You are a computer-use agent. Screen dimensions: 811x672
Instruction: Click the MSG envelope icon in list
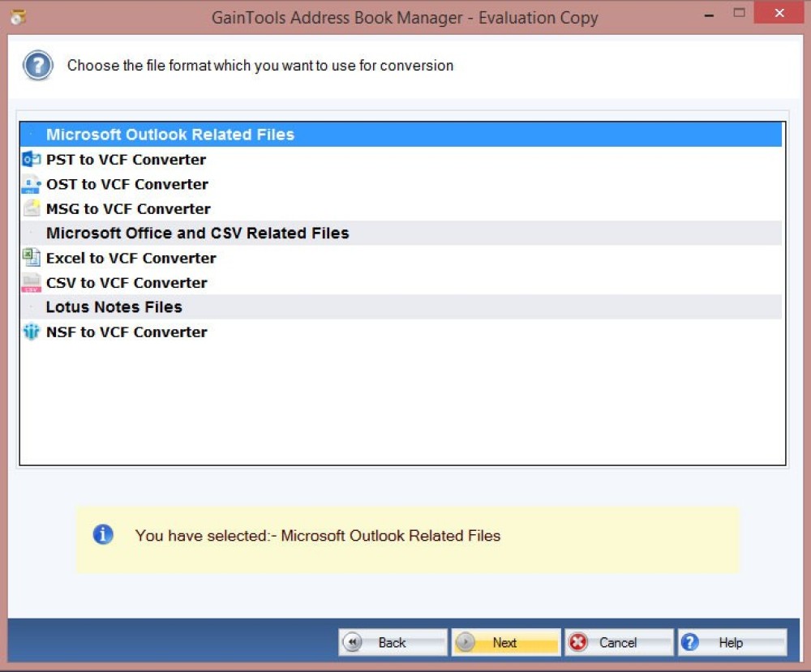[32, 209]
